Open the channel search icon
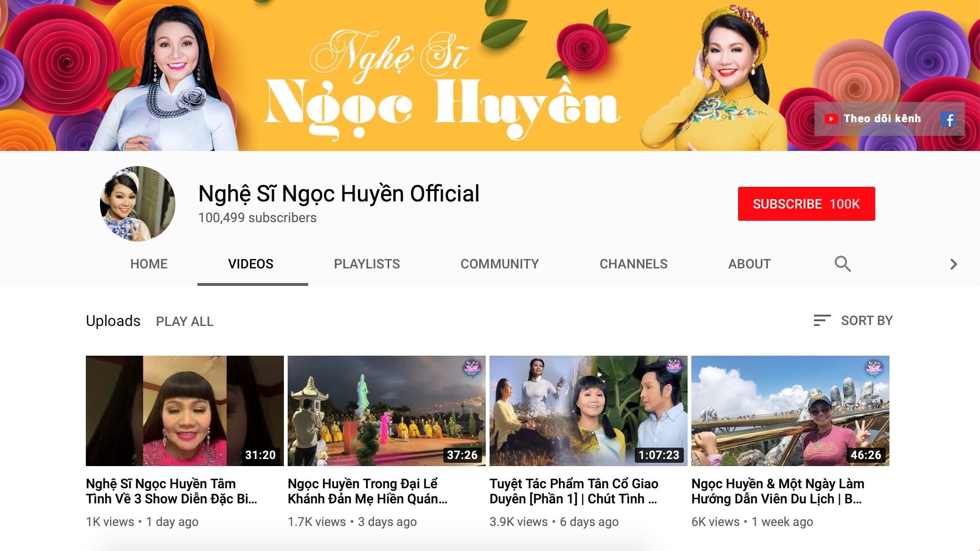 [x=843, y=264]
